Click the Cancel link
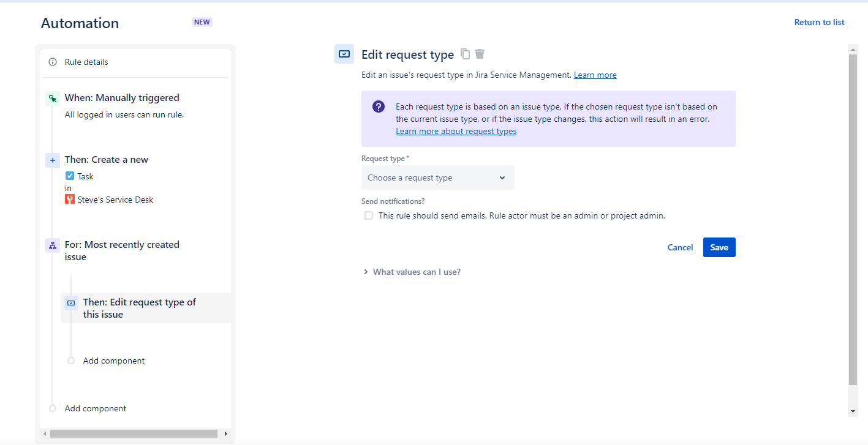 [x=680, y=247]
